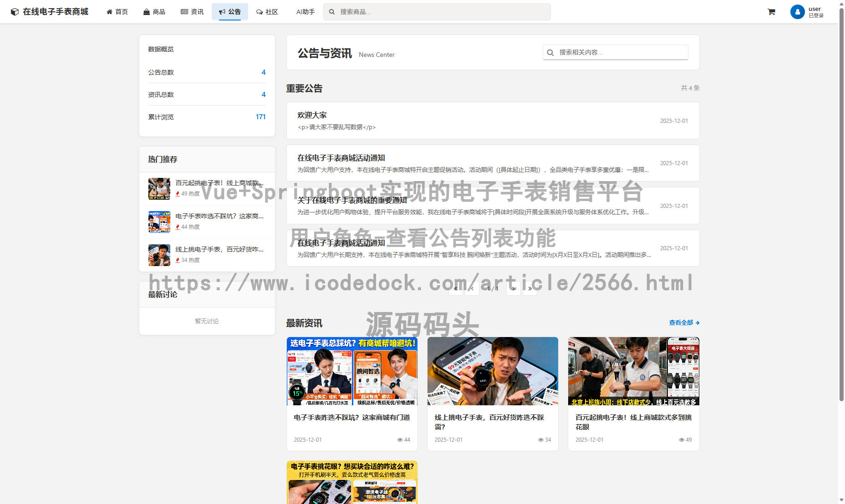Open the AI助手 feature

click(x=304, y=11)
